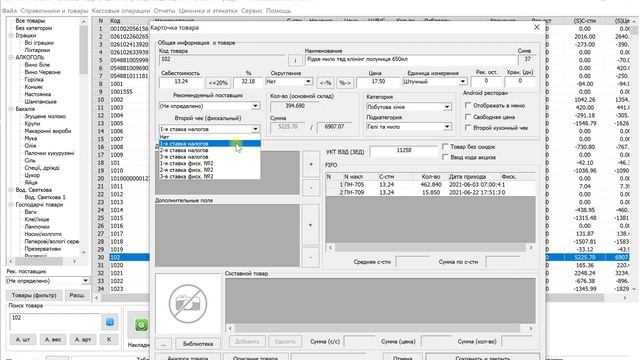The width and height of the screenshot is (640, 360).
Task: Click the plus button just left of FIFO label
Action: [311, 164]
